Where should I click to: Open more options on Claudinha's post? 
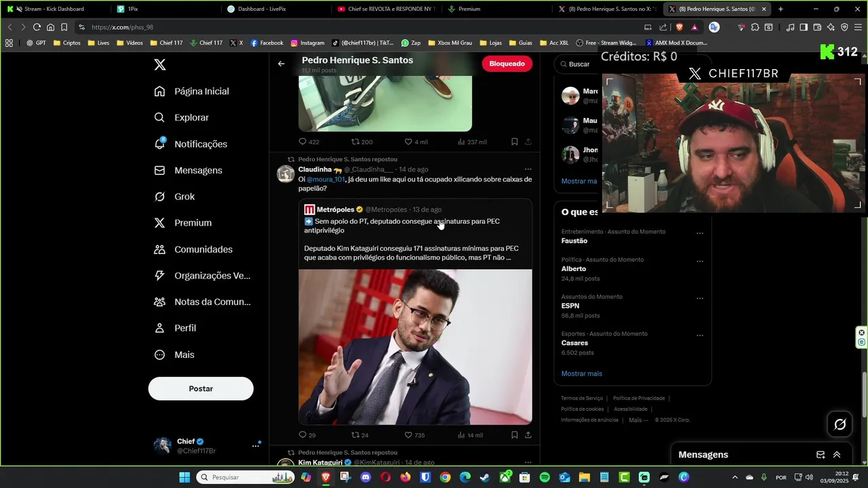pos(528,169)
